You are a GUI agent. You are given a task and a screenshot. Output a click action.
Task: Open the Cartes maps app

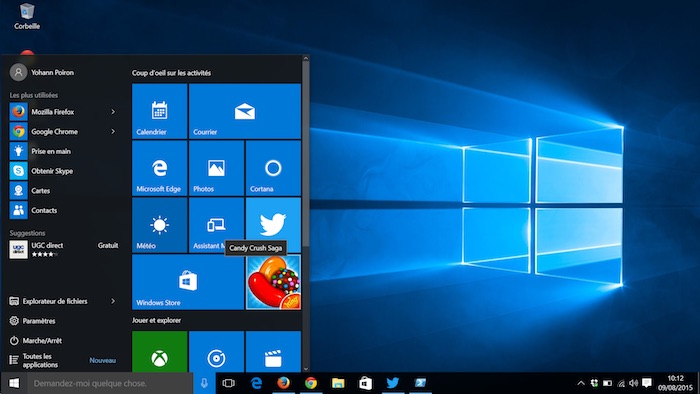point(62,191)
